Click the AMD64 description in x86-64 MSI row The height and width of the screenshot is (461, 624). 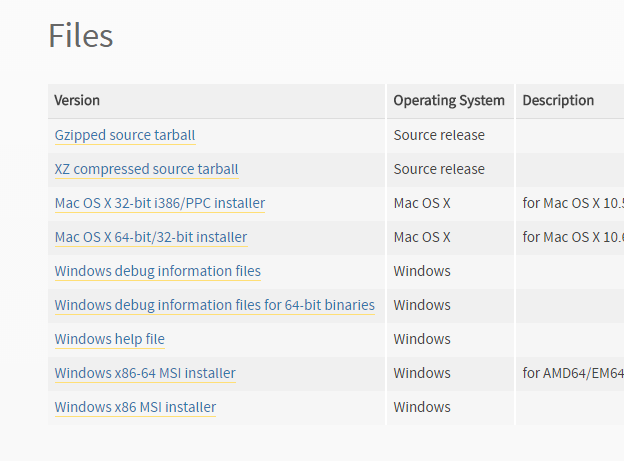(572, 373)
